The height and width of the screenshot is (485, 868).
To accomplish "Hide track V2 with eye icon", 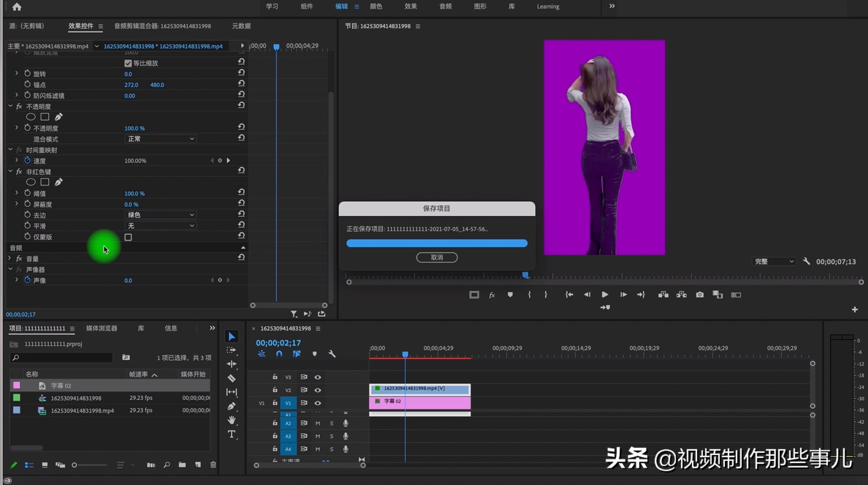I will click(x=317, y=390).
